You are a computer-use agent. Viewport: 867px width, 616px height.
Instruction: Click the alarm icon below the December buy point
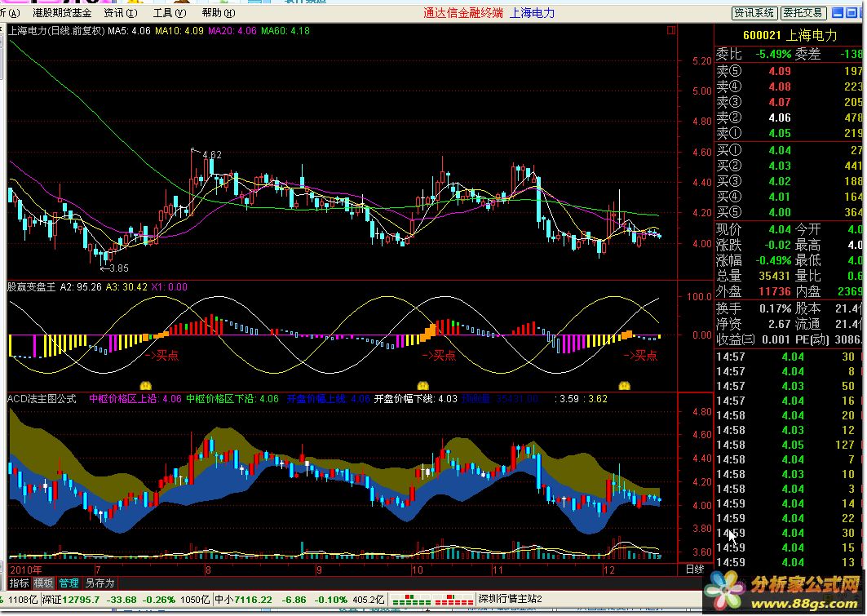point(625,385)
